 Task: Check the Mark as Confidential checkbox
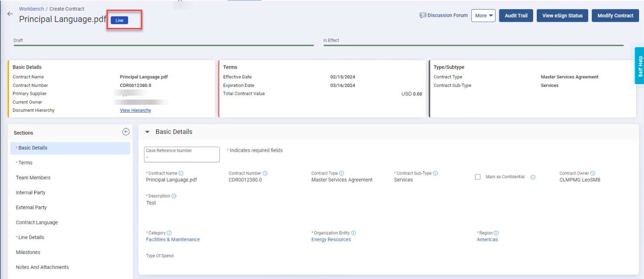tap(478, 177)
